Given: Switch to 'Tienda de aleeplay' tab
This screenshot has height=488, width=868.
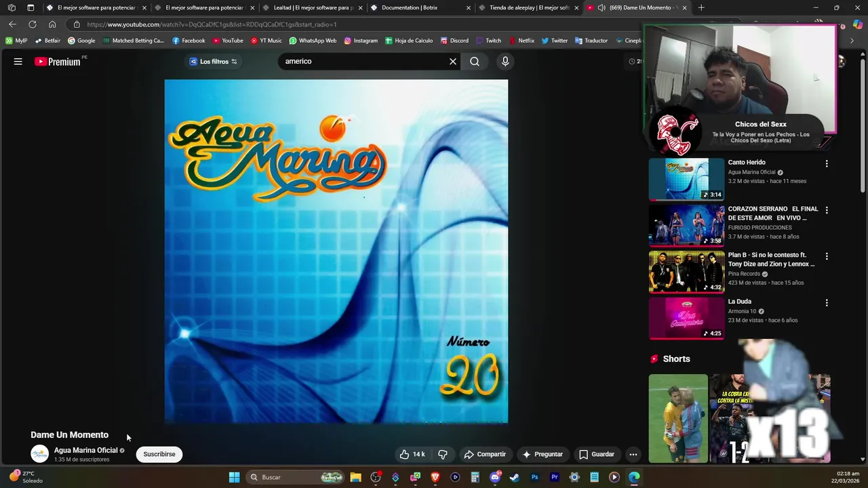Looking at the screenshot, I should tap(529, 7).
